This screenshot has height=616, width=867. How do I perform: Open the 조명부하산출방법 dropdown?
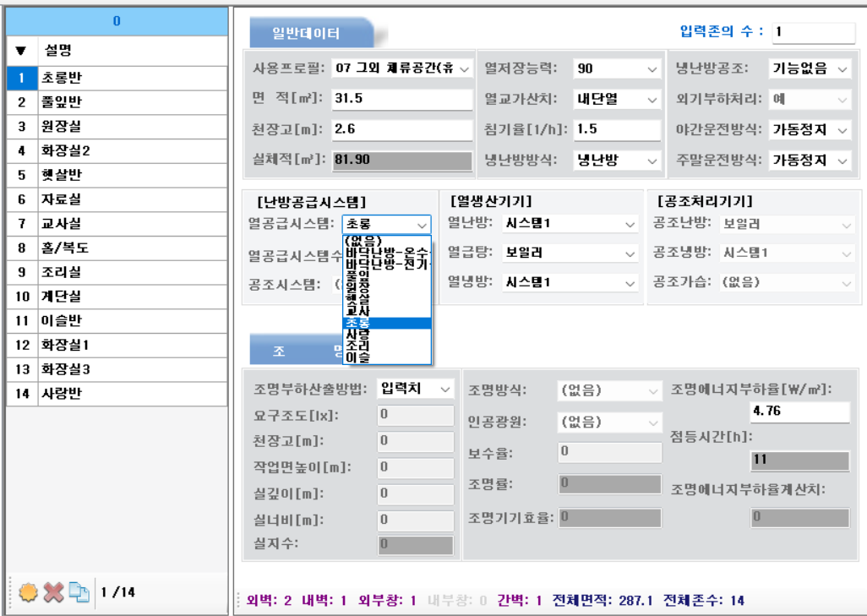pyautogui.click(x=415, y=389)
